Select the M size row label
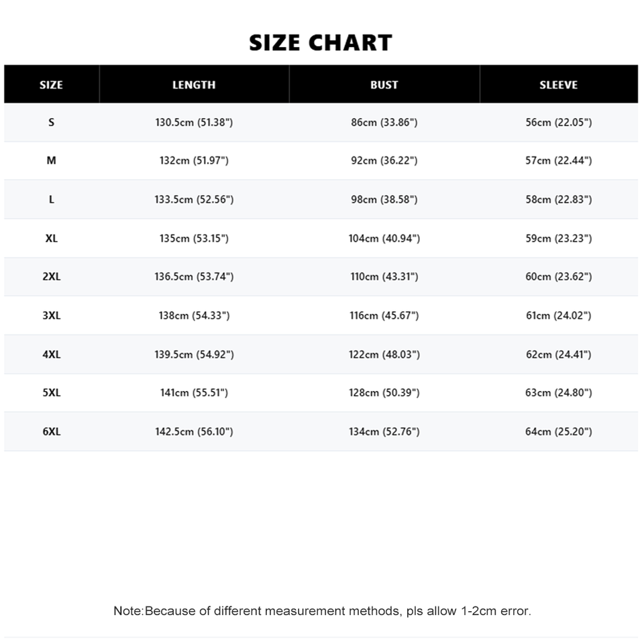Screen dimensions: 644x644 click(x=52, y=160)
